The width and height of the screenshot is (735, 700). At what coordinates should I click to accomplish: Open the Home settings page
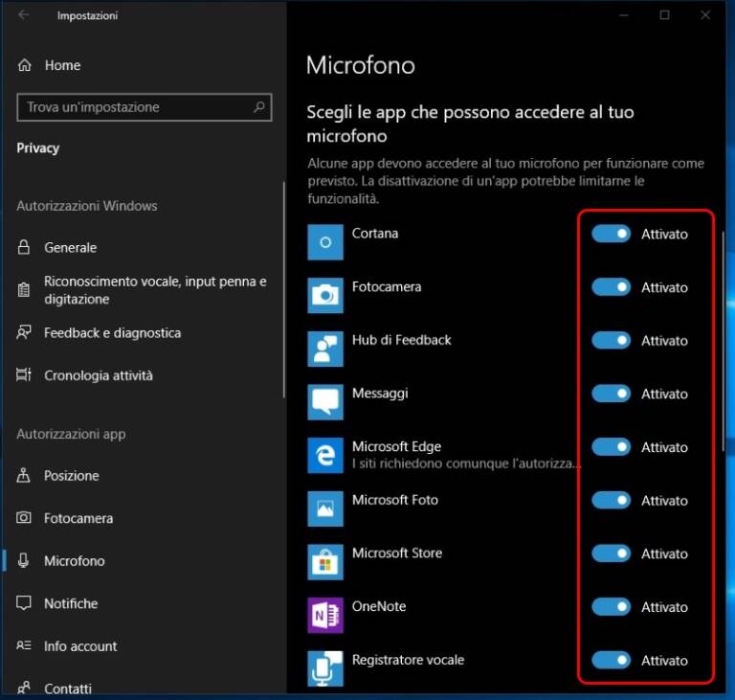(143, 65)
